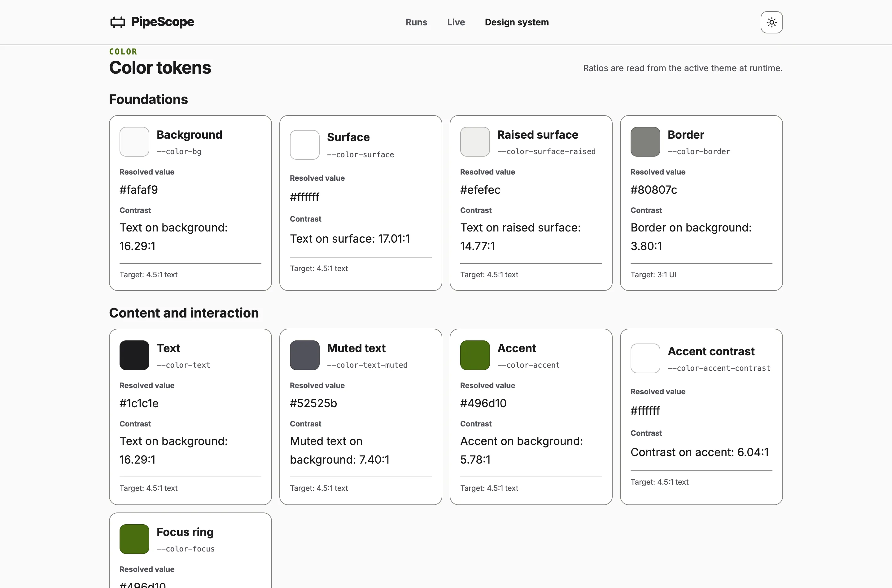The width and height of the screenshot is (892, 588).
Task: Click the resolved value '#80807c'
Action: [654, 190]
